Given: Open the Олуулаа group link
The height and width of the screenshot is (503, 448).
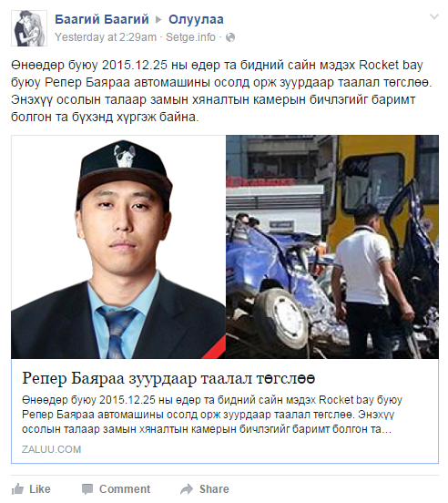Looking at the screenshot, I should pos(196,19).
